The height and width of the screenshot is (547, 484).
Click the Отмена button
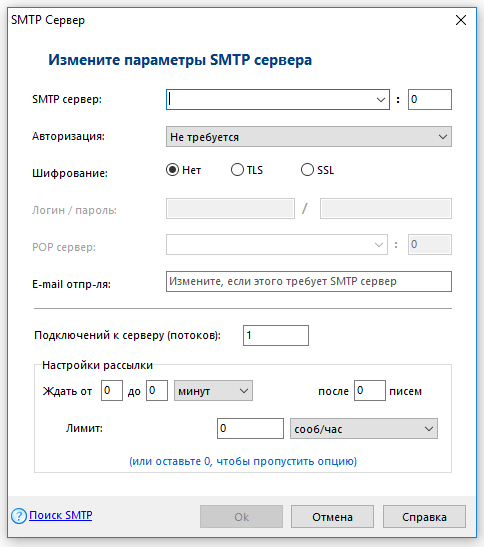332,517
